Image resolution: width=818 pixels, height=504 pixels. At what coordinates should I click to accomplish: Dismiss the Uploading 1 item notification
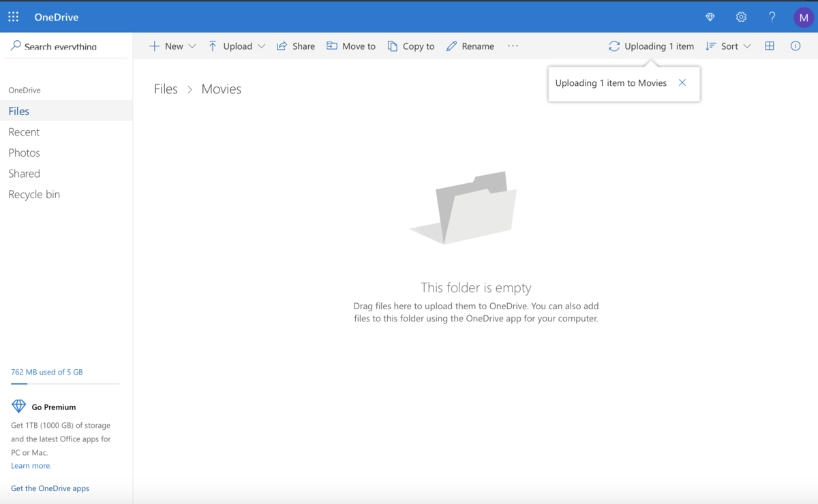point(682,83)
